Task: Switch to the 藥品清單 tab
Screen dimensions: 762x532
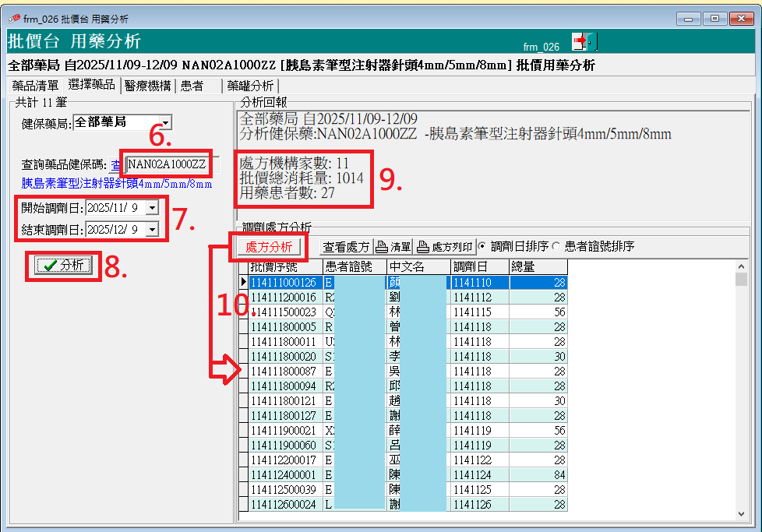Action: [x=35, y=86]
